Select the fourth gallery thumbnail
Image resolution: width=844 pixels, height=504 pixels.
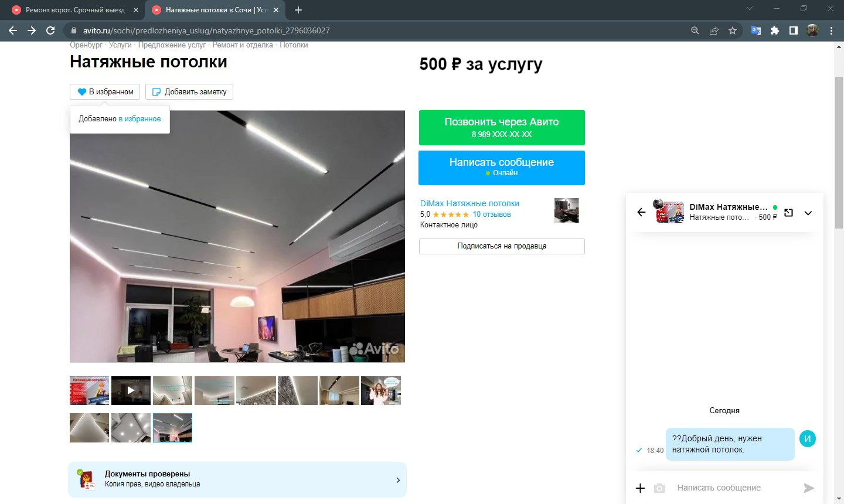point(215,390)
